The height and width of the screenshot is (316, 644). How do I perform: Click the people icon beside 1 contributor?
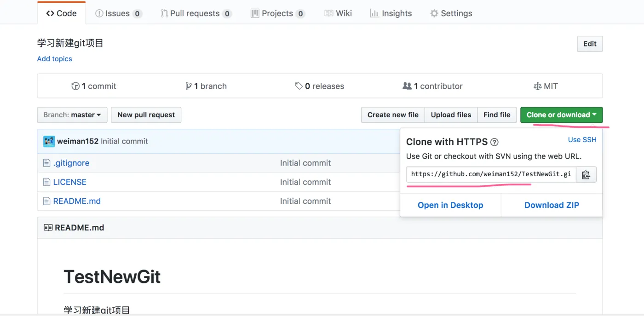point(407,86)
